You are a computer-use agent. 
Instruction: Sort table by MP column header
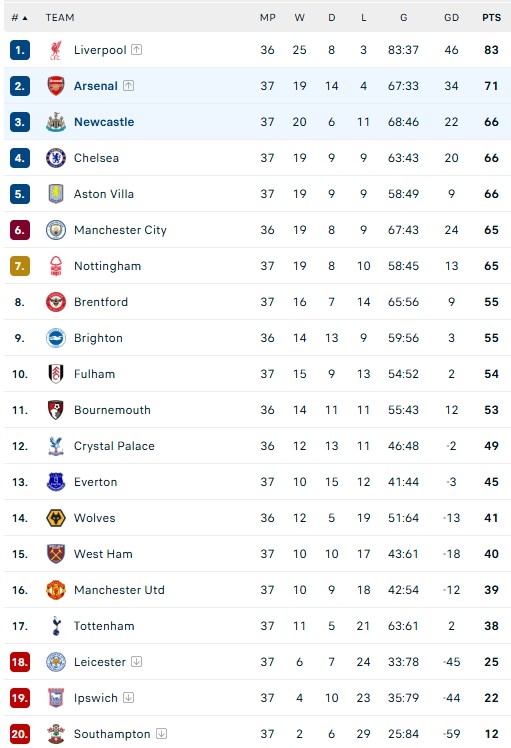(x=268, y=18)
